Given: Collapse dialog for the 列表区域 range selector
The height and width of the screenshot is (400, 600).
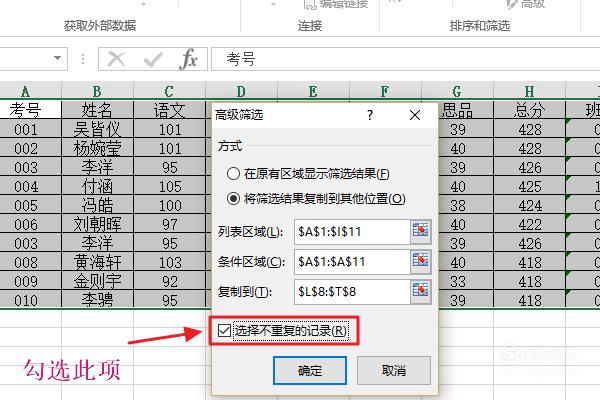Looking at the screenshot, I should [x=421, y=232].
